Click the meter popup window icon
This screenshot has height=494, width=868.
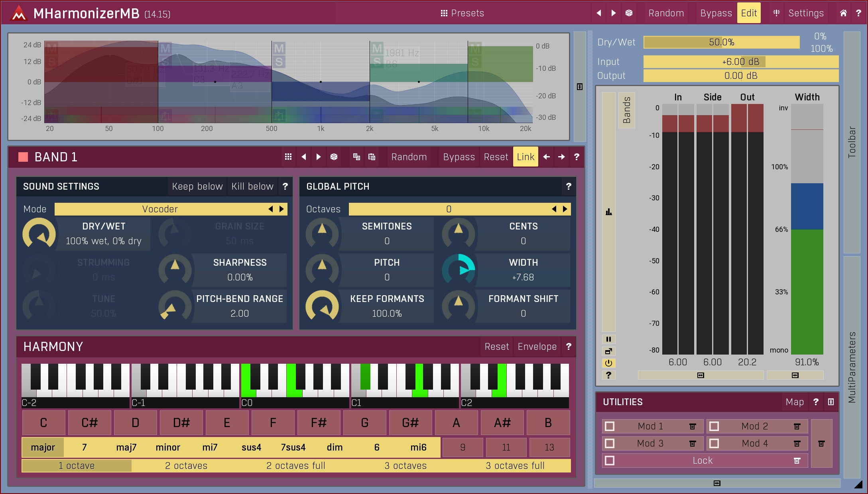pyautogui.click(x=608, y=351)
